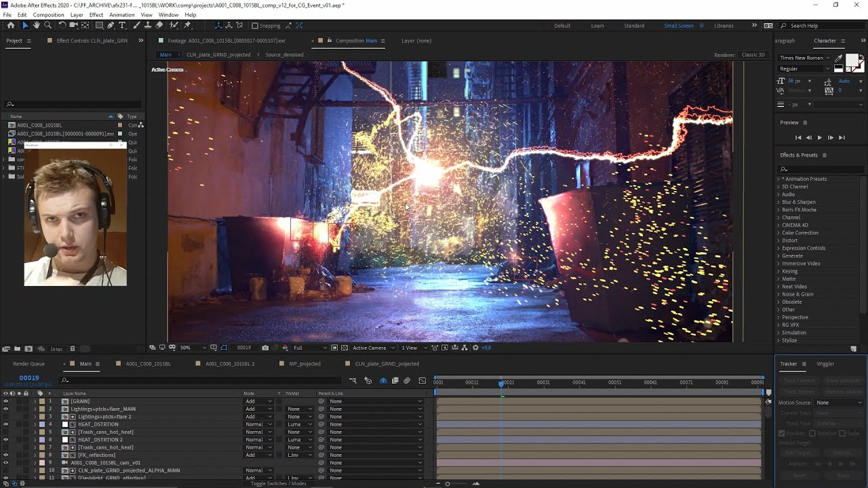Switch to the MP_projected timeline tab
The height and width of the screenshot is (488, 868).
tap(304, 364)
